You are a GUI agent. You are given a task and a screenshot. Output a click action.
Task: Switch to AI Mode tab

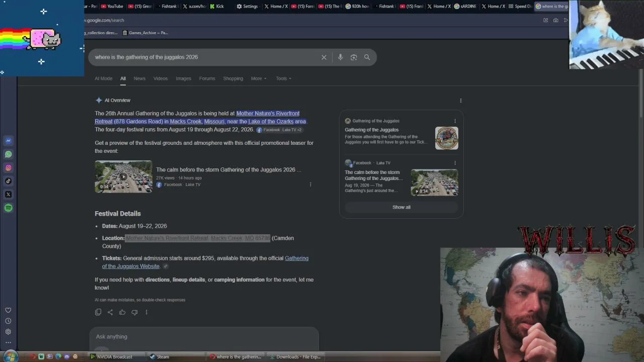[104, 78]
